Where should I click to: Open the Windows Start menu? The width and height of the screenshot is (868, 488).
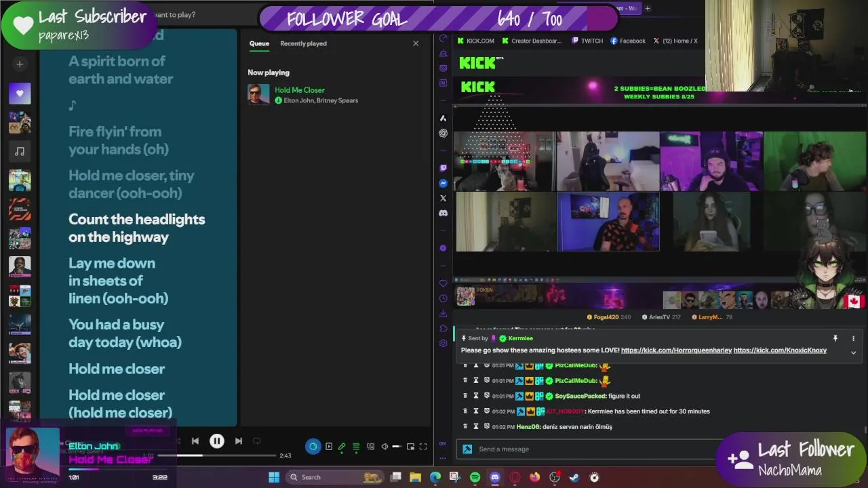(274, 477)
